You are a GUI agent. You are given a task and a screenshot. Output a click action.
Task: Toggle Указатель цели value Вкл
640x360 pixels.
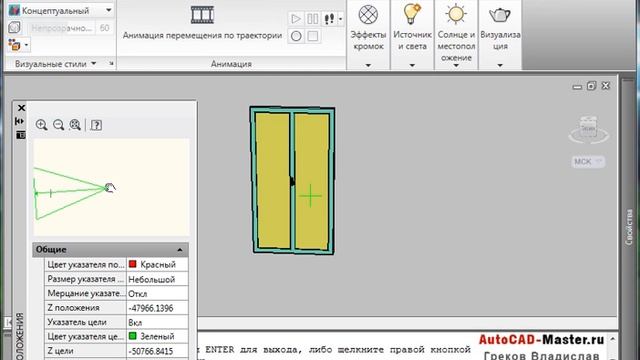[158, 322]
